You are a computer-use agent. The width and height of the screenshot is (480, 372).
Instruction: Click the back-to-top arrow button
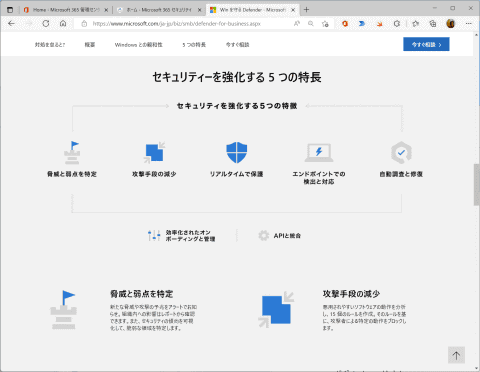coord(456,355)
